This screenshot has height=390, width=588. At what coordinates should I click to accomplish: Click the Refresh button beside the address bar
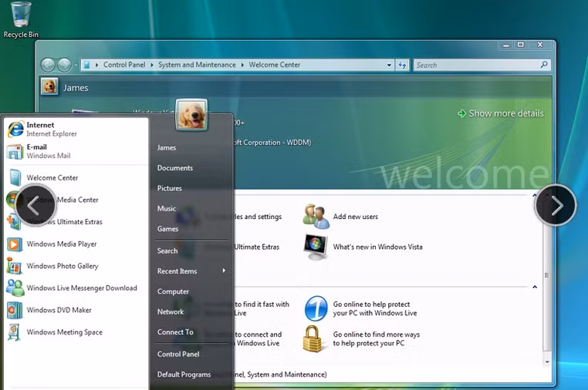(402, 65)
